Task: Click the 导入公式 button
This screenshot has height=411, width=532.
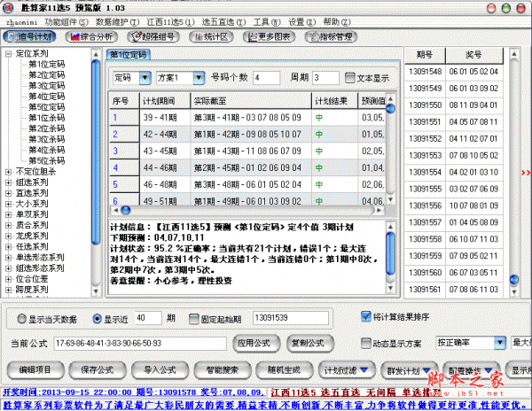Action: [x=160, y=370]
